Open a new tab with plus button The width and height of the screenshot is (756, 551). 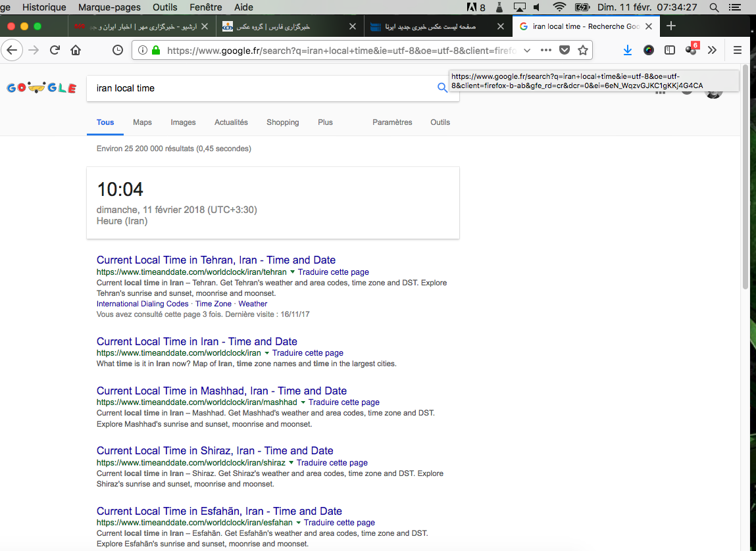click(670, 26)
